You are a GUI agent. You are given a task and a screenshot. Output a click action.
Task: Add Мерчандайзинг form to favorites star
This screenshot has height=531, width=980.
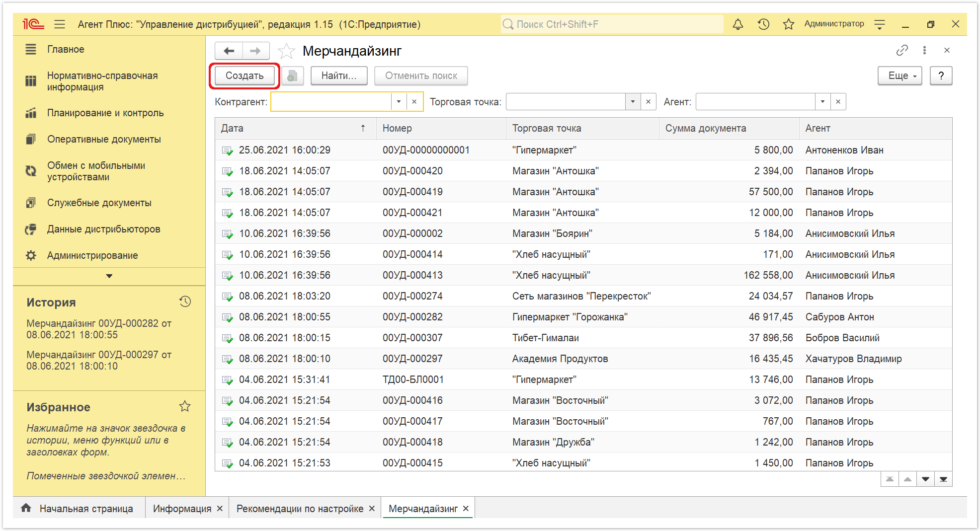286,51
